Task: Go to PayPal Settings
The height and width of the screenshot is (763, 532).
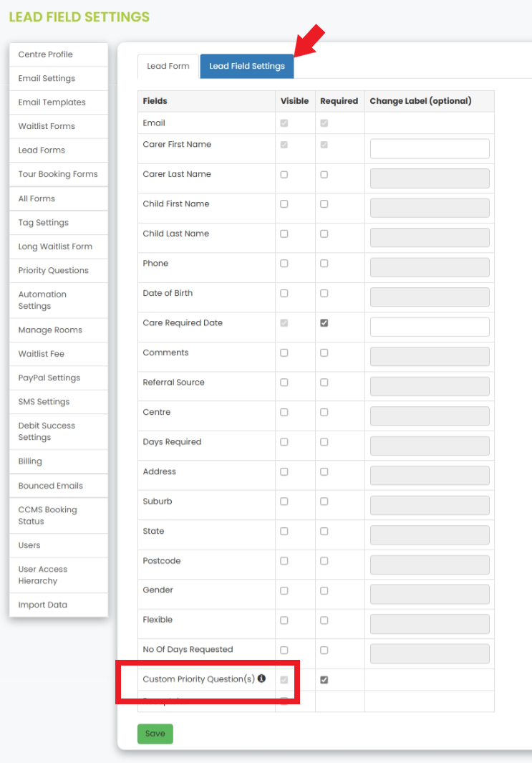Action: [x=58, y=378]
